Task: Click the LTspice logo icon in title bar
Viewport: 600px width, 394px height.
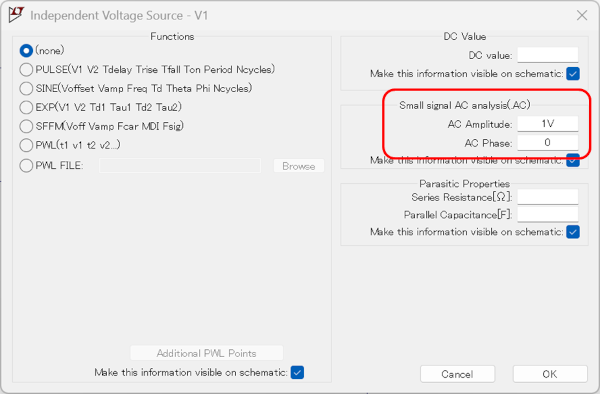Action: click(16, 15)
